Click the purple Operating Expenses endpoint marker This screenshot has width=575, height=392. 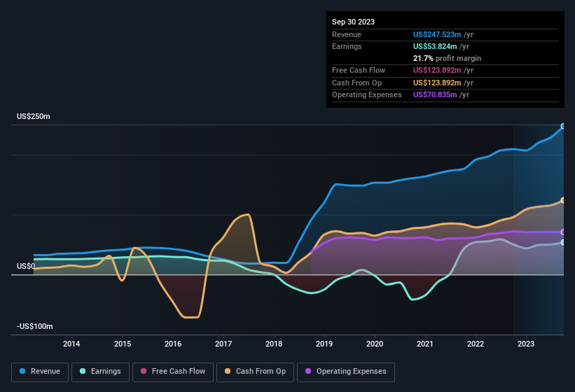[563, 232]
